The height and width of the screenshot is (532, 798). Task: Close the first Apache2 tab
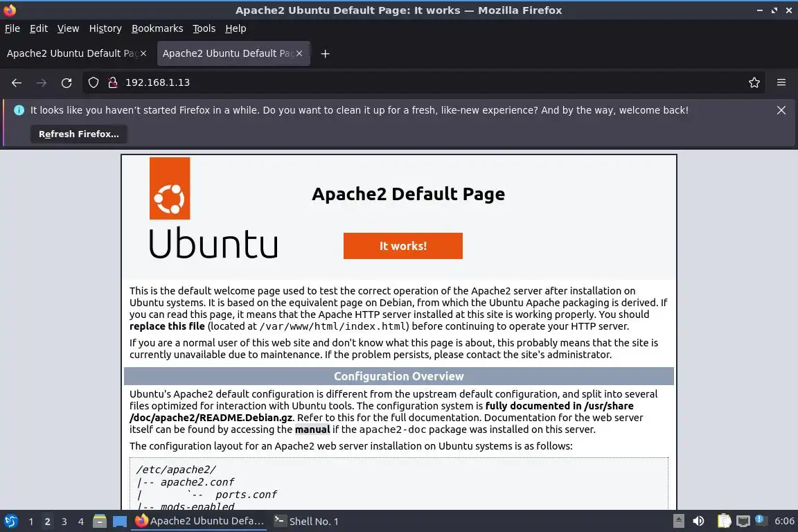[x=143, y=53]
